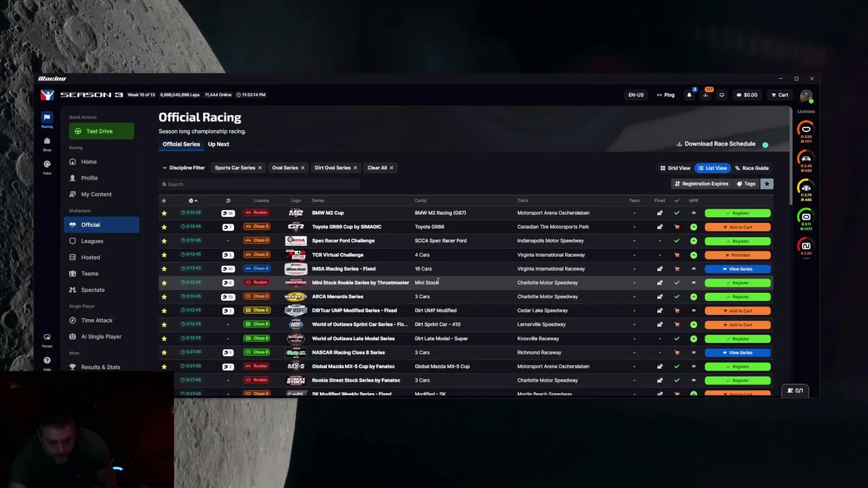Image resolution: width=868 pixels, height=488 pixels.
Task: Unfavorite BMW M2 Cup with its star
Action: click(163, 213)
